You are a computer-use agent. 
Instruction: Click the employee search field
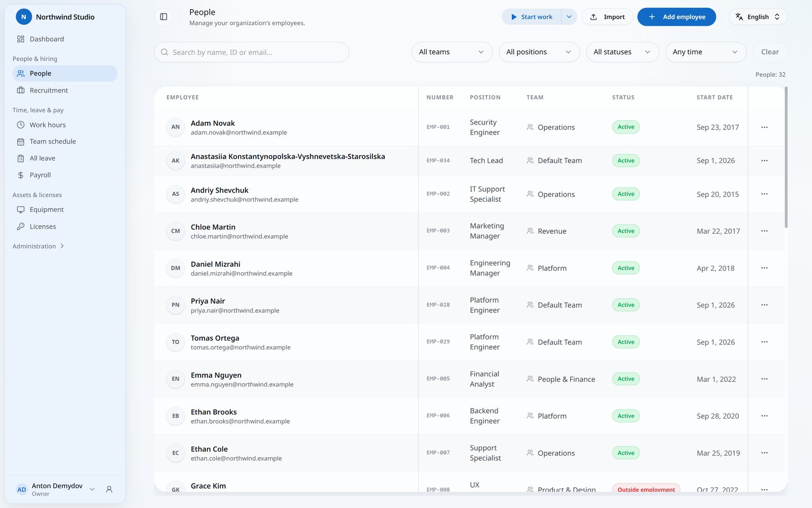(252, 52)
